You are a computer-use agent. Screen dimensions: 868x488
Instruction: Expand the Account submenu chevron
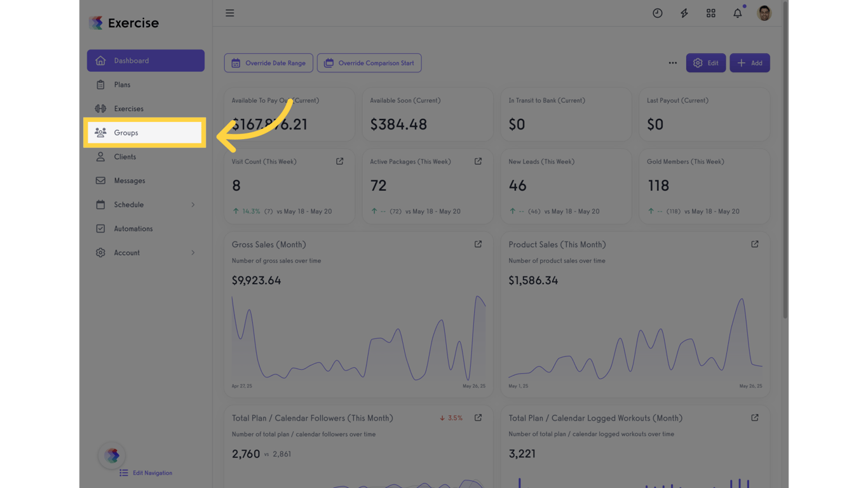pyautogui.click(x=193, y=253)
